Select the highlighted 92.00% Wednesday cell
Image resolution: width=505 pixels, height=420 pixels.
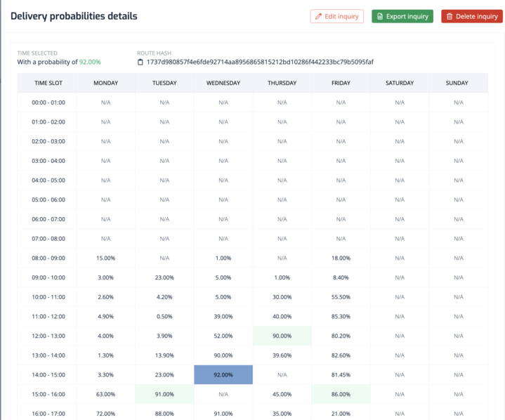(x=223, y=374)
